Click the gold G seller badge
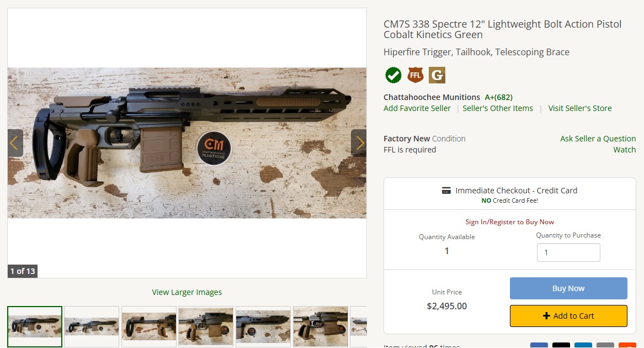The height and width of the screenshot is (348, 644). (437, 75)
